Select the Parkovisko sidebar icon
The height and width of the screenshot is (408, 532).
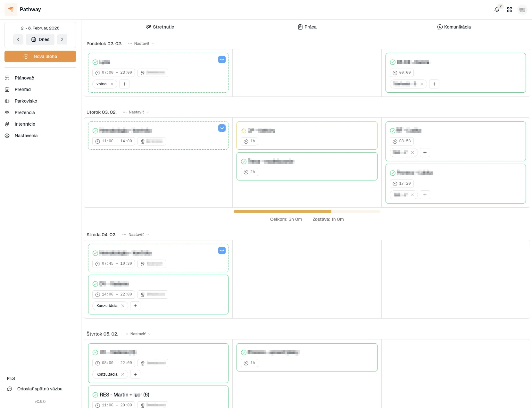pyautogui.click(x=7, y=101)
